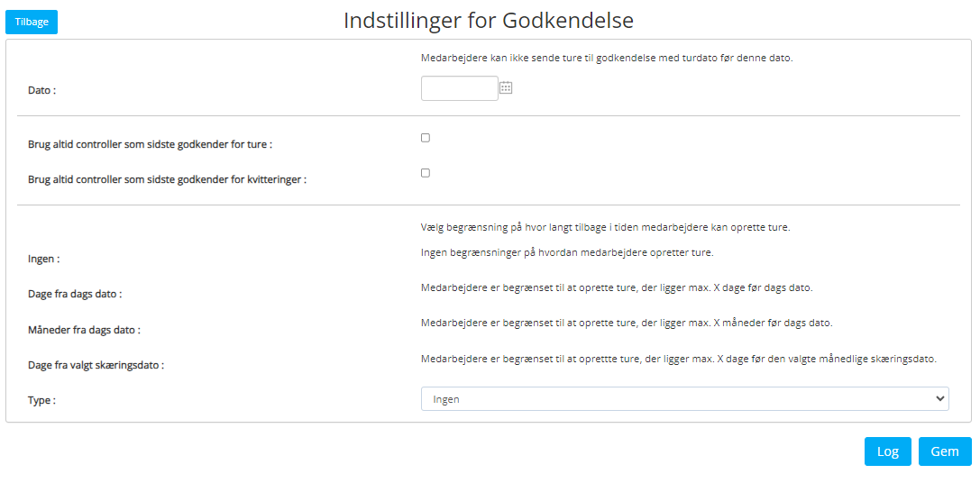Open the Type dropdown showing Ingen

(x=685, y=398)
